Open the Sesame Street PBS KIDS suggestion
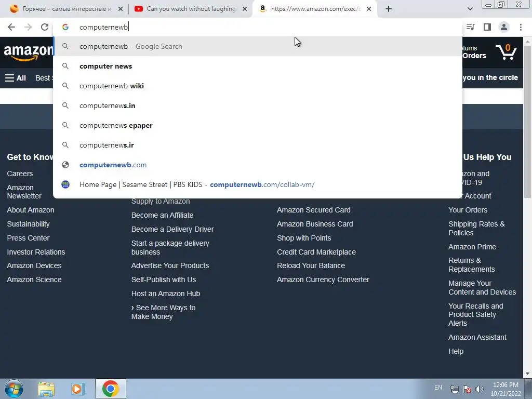Viewport: 532px width, 399px height. (258, 184)
